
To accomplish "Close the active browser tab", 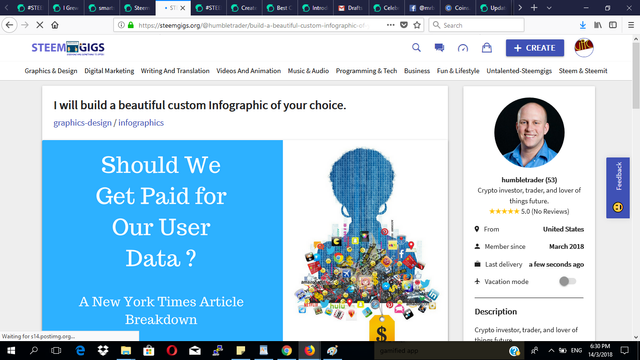I will pyautogui.click(x=182, y=8).
